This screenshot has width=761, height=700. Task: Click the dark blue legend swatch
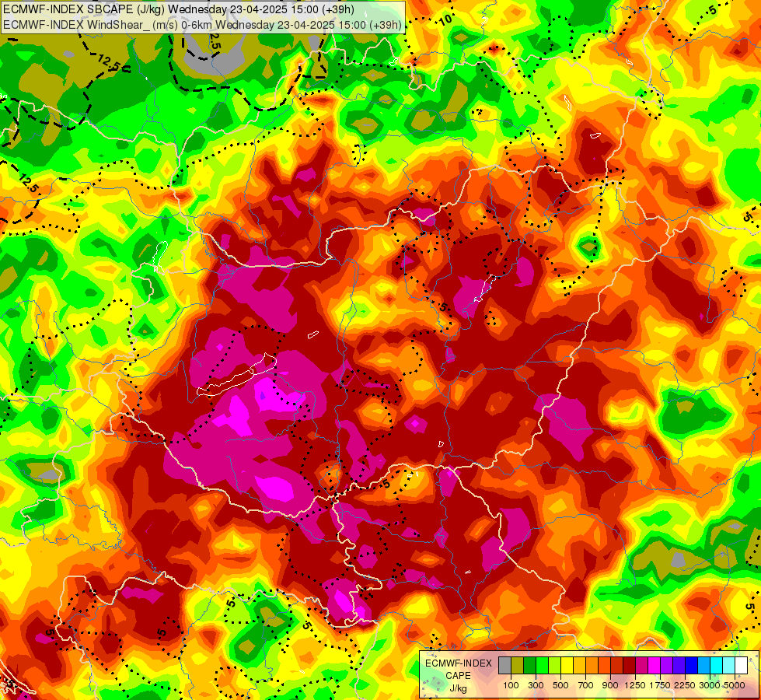click(x=692, y=666)
